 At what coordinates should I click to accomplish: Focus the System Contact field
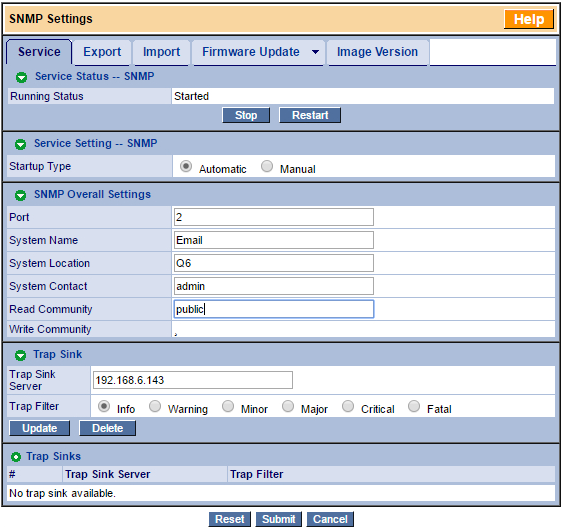tap(274, 286)
